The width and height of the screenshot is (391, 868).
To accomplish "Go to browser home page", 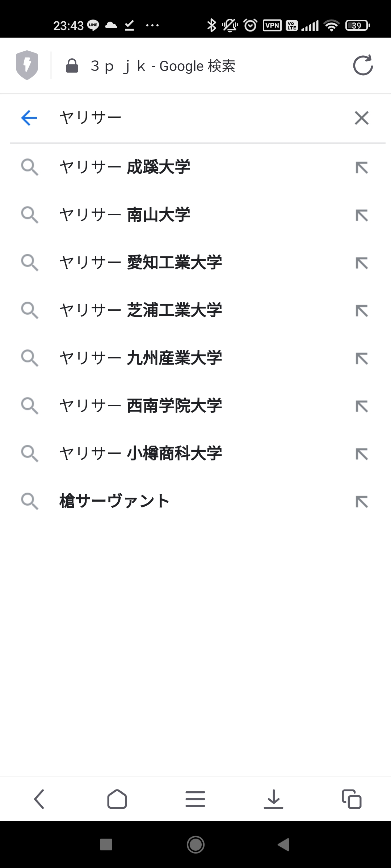I will pos(117,799).
